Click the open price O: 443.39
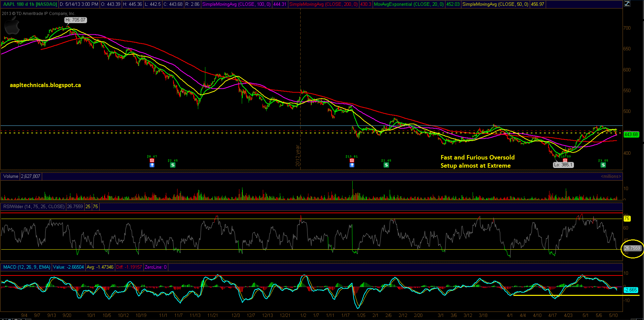644x320 pixels. (x=111, y=4)
